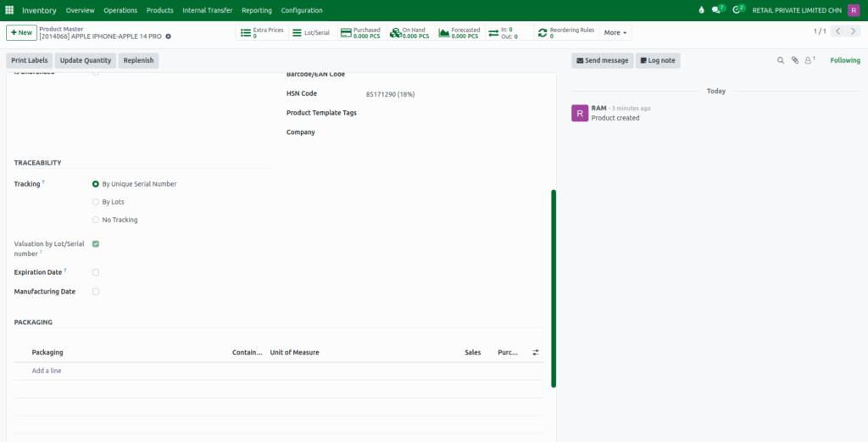The image size is (868, 442).
Task: Go to previous record arrow
Action: [x=838, y=31]
